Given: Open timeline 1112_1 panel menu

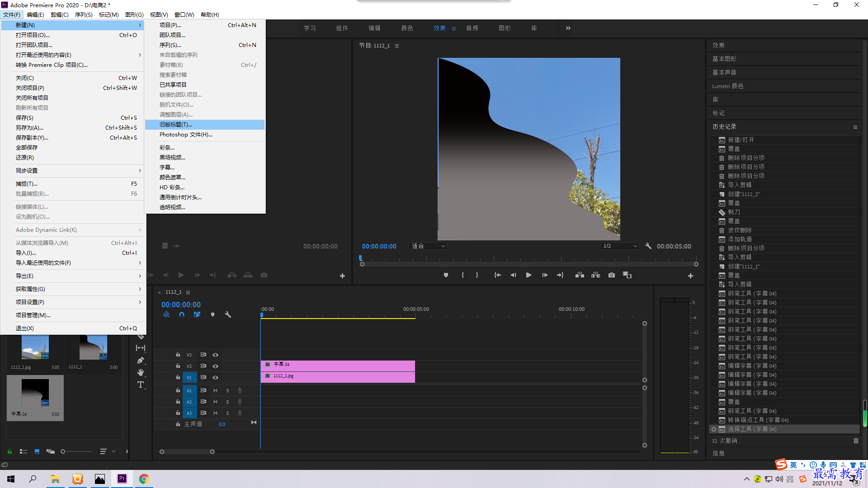Looking at the screenshot, I should 188,292.
